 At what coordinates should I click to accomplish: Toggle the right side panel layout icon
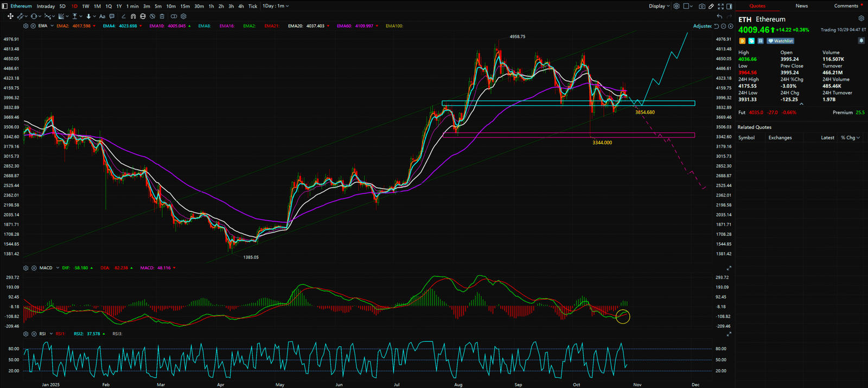point(730,6)
